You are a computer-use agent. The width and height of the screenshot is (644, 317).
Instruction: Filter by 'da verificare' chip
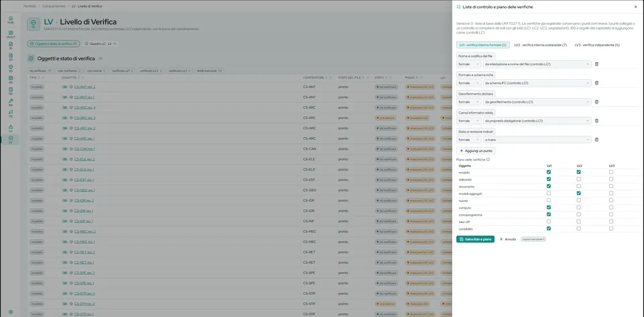click(40, 71)
